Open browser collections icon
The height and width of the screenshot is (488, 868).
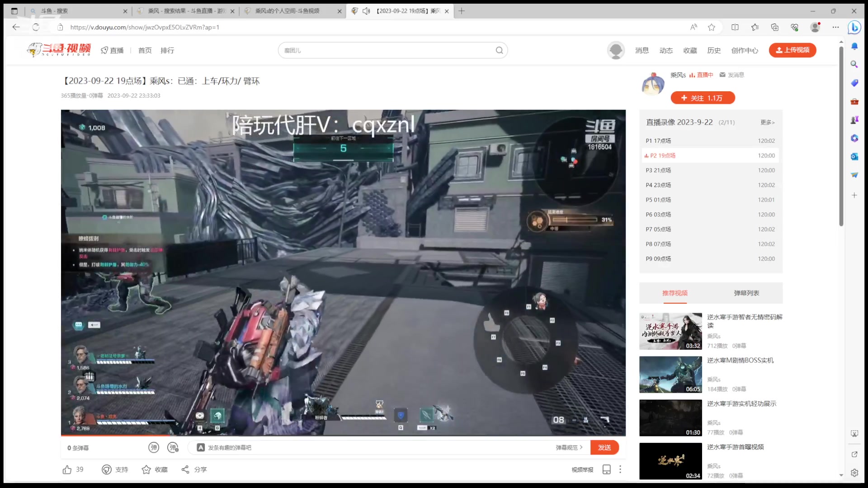tap(775, 27)
